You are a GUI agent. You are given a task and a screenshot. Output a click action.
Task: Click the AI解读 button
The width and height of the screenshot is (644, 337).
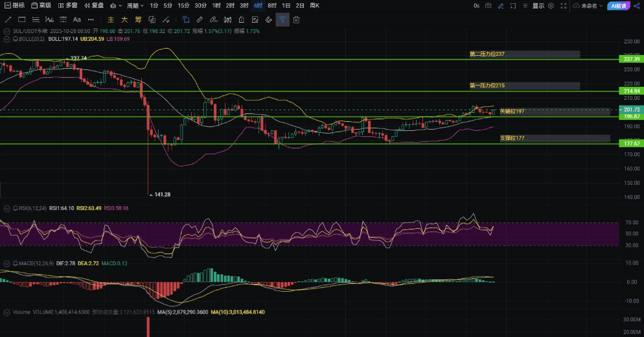pos(620,5)
